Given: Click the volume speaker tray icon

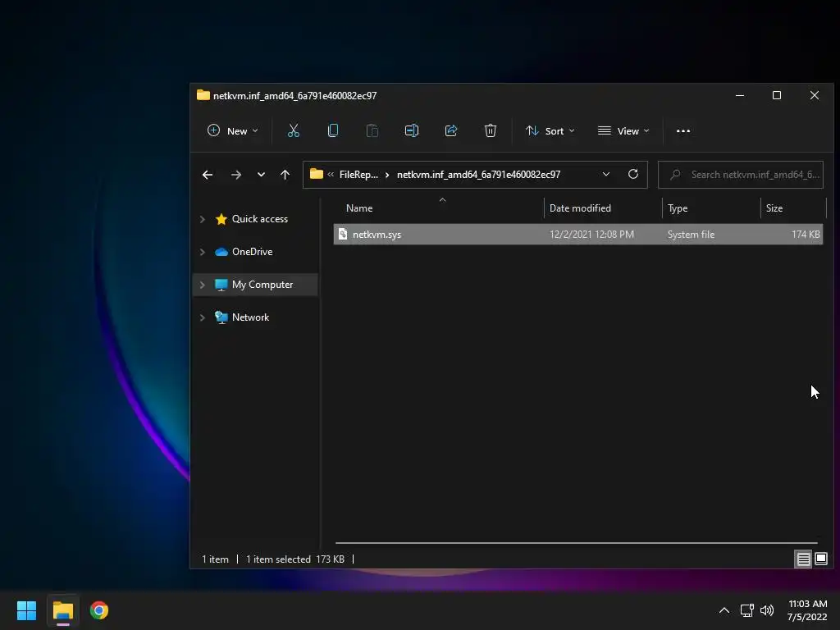Looking at the screenshot, I should [x=767, y=610].
